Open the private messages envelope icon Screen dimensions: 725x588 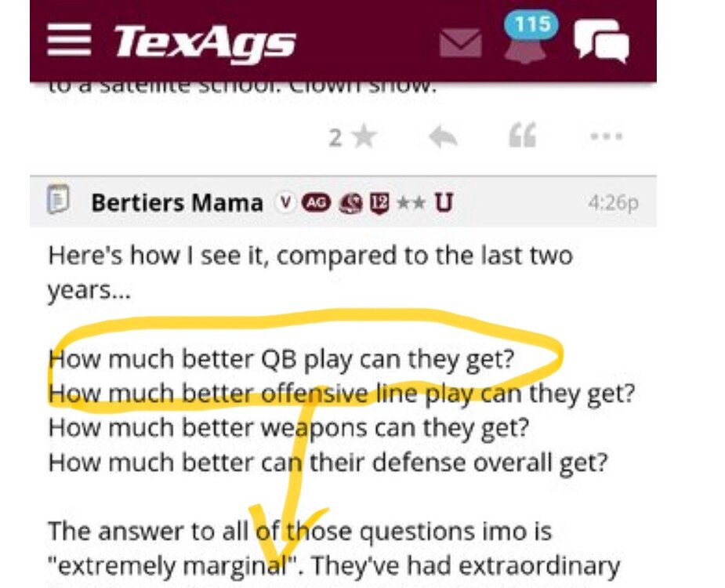click(460, 42)
